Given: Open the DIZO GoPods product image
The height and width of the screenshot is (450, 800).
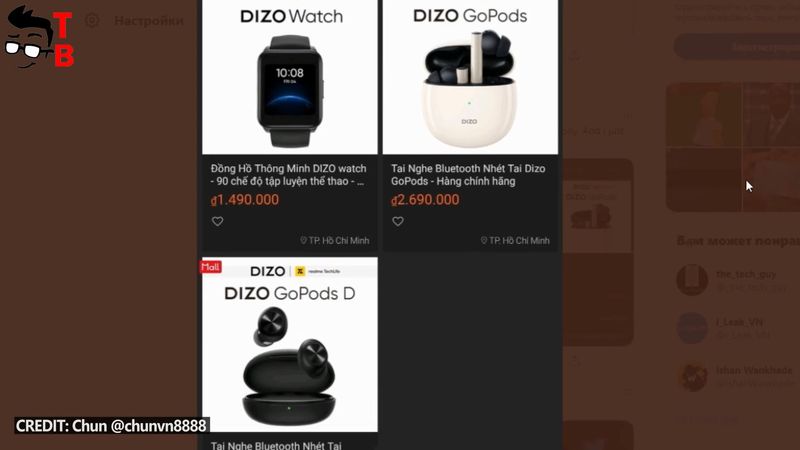Looking at the screenshot, I should [x=470, y=77].
